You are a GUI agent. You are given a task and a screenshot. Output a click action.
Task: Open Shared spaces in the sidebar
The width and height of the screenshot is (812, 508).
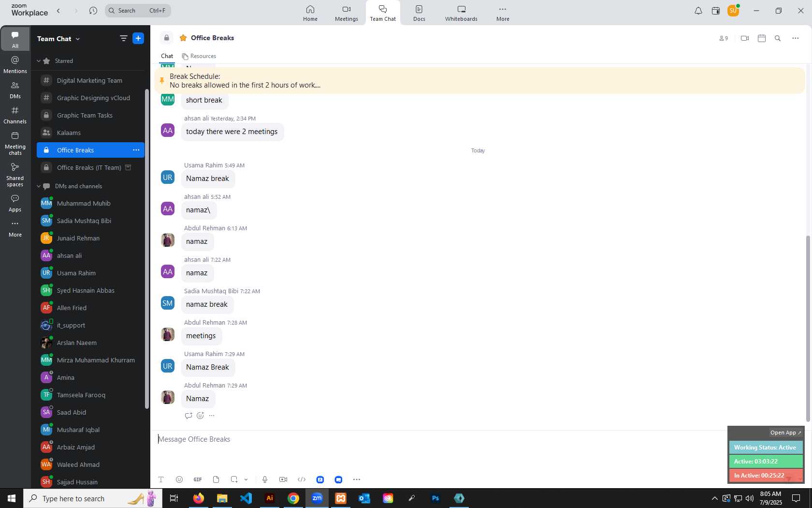(x=15, y=175)
